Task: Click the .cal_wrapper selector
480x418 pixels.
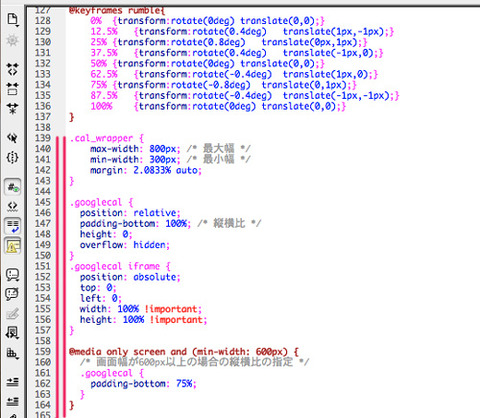Action: tap(107, 138)
